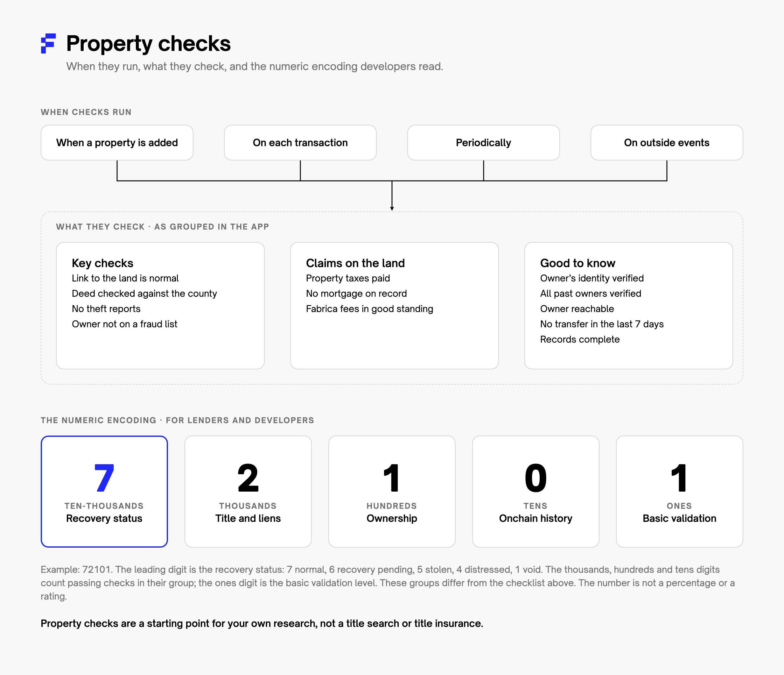
Task: Click the 'Owner reachable' line
Action: pos(577,309)
